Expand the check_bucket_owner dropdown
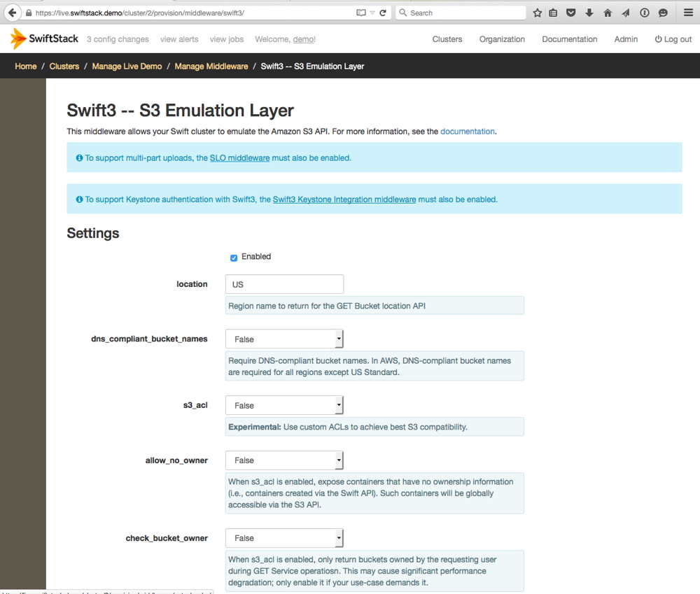The width and height of the screenshot is (700, 594). pyautogui.click(x=284, y=538)
